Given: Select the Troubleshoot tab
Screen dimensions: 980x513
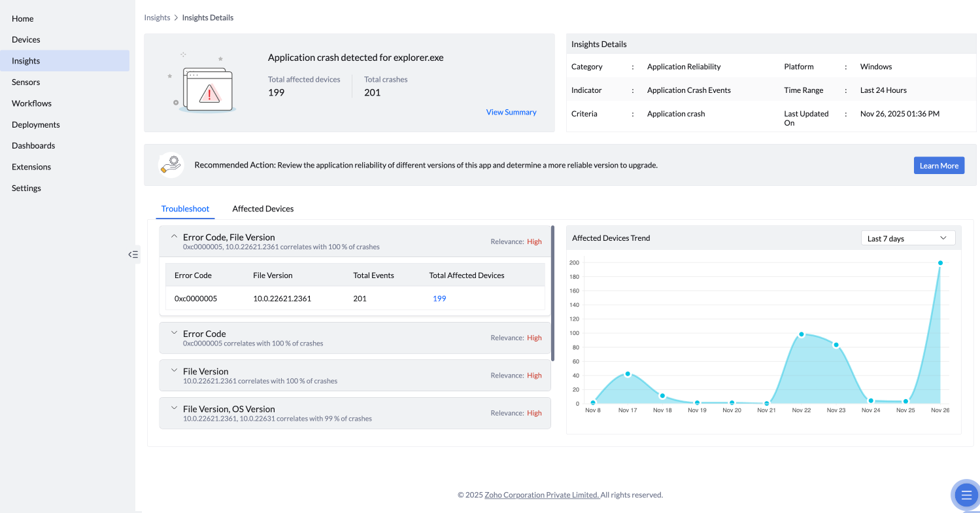Looking at the screenshot, I should pyautogui.click(x=185, y=209).
